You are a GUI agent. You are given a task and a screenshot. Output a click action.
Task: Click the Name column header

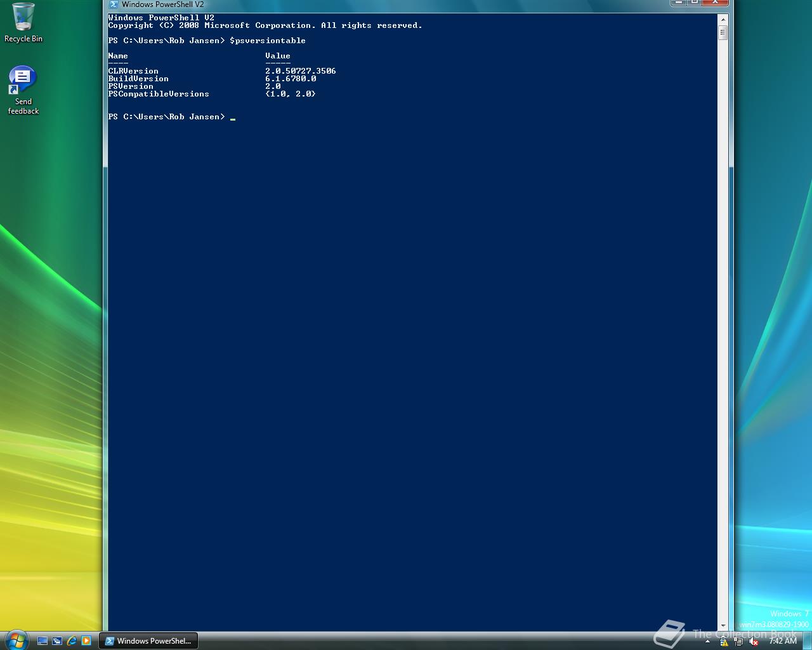pyautogui.click(x=118, y=56)
